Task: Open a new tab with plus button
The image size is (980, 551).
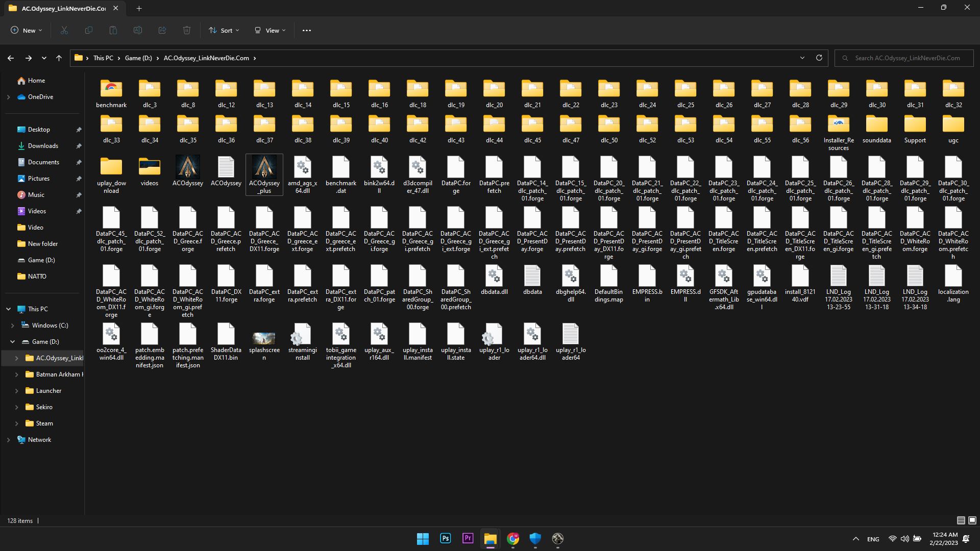Action: [x=139, y=8]
